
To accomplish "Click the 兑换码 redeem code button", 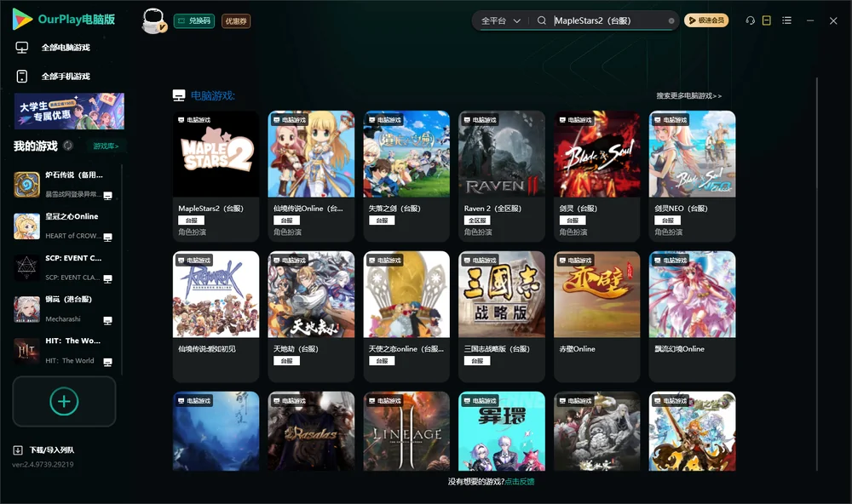I will [194, 20].
